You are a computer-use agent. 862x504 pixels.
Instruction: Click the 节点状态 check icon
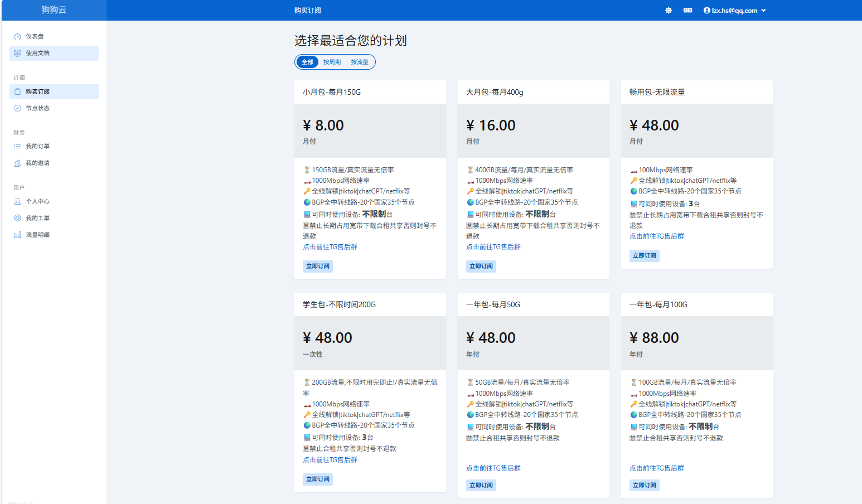click(x=18, y=108)
